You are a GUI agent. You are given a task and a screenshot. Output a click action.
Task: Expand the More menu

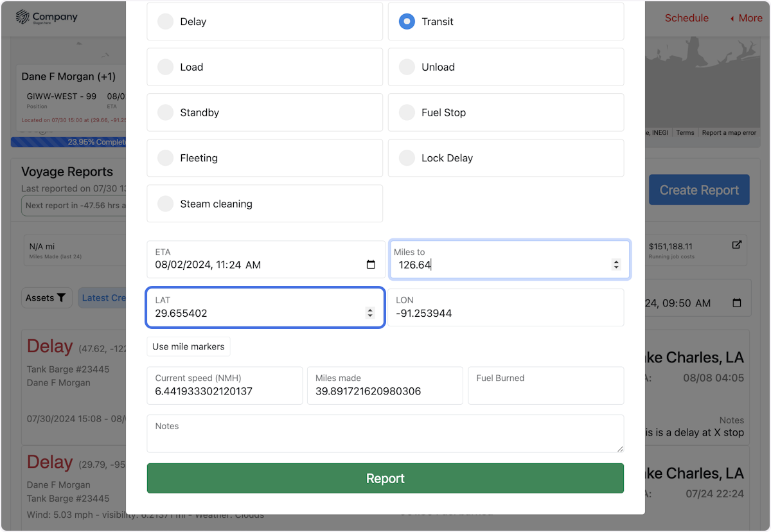[x=746, y=18]
